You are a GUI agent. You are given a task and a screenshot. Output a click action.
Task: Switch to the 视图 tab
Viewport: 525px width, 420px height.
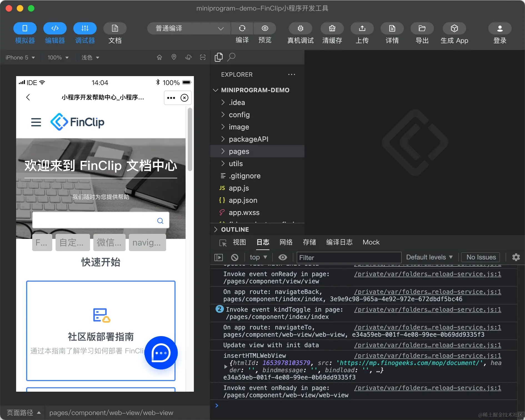[x=239, y=242]
